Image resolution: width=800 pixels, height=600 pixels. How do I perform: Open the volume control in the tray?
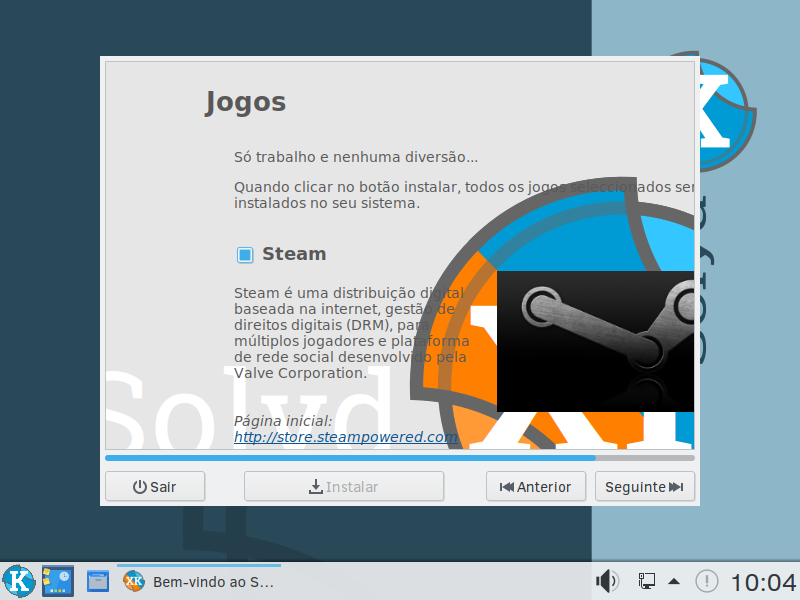pos(607,581)
